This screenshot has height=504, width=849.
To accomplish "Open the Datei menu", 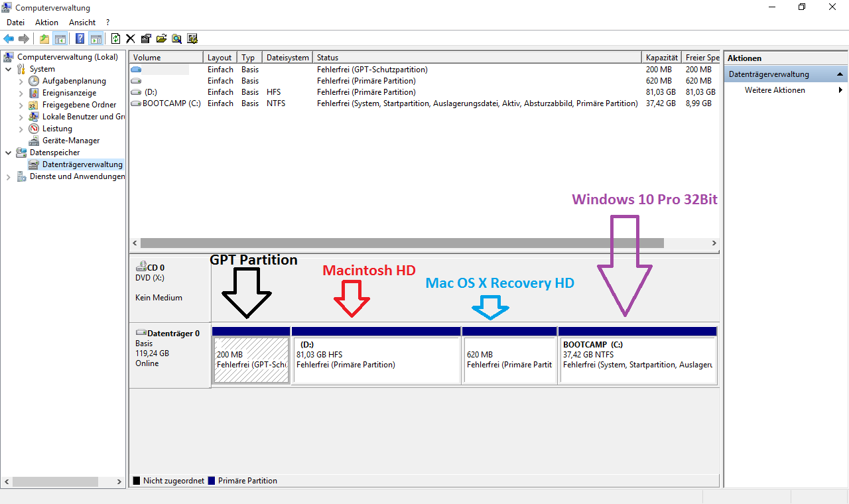I will 15,23.
